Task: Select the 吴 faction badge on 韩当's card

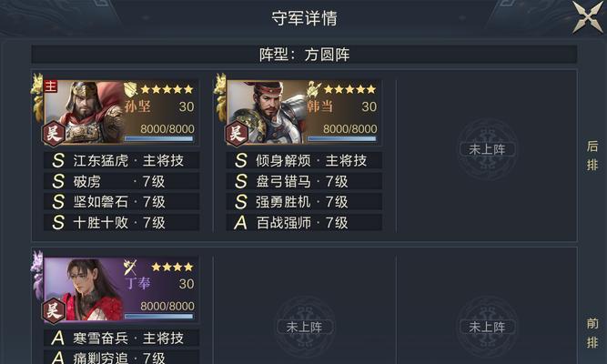Action: point(236,134)
